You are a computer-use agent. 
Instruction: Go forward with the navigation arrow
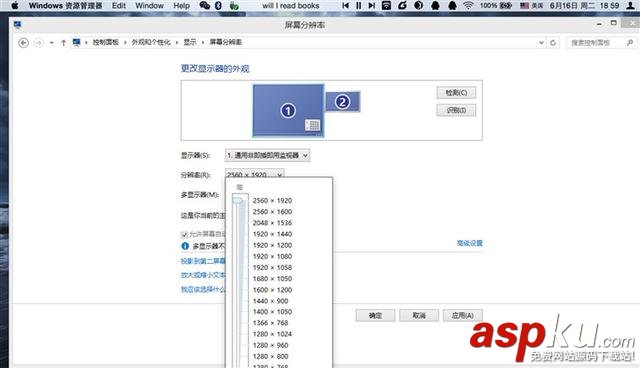38,42
